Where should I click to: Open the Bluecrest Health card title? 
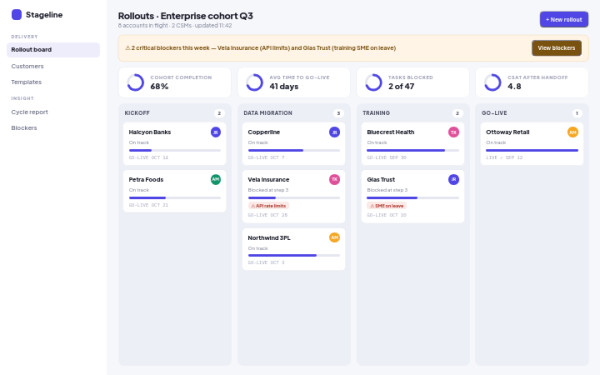[390, 132]
